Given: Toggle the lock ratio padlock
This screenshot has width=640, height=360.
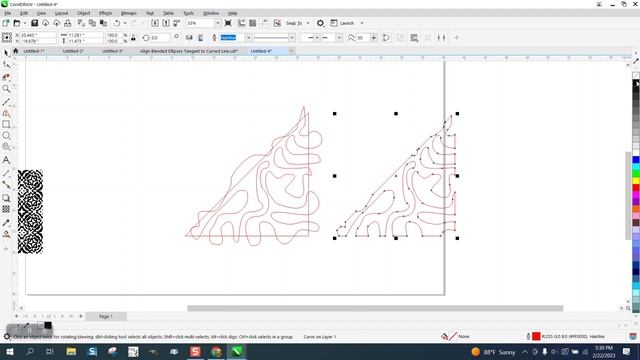Looking at the screenshot, I should (133, 38).
